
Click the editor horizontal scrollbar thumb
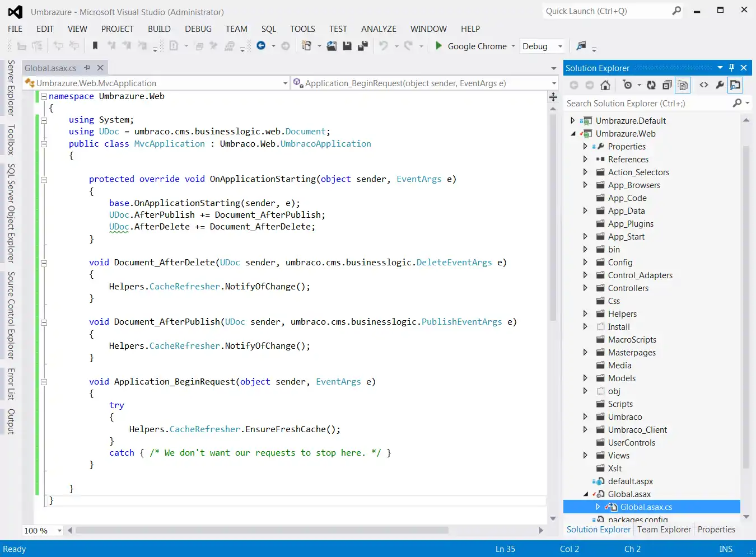coord(262,530)
